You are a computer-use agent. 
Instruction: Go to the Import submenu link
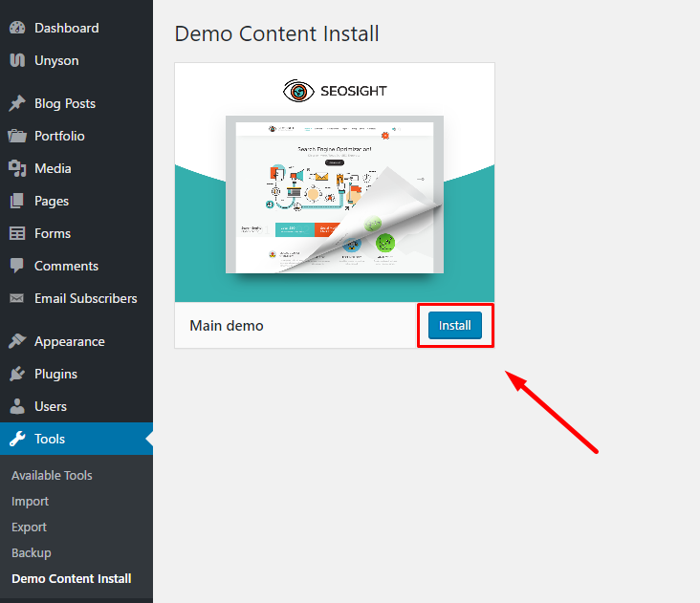point(30,501)
